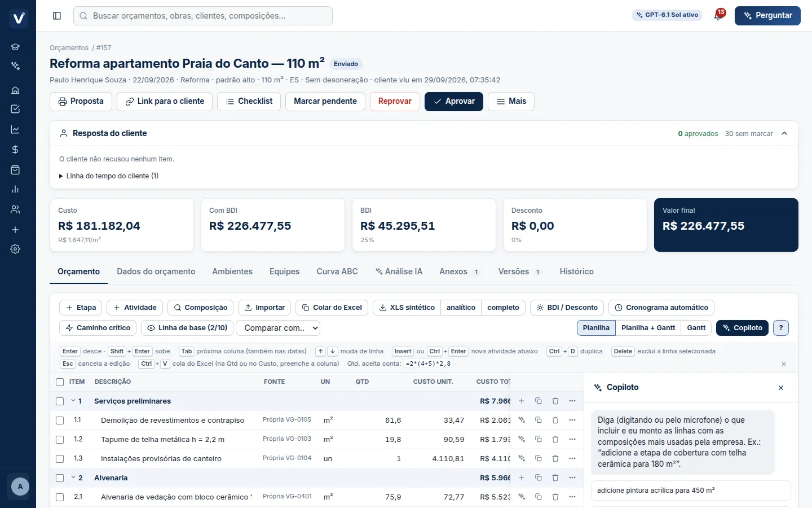Dismiss the keyboard shortcuts hint bar
The image size is (812, 508).
(784, 364)
